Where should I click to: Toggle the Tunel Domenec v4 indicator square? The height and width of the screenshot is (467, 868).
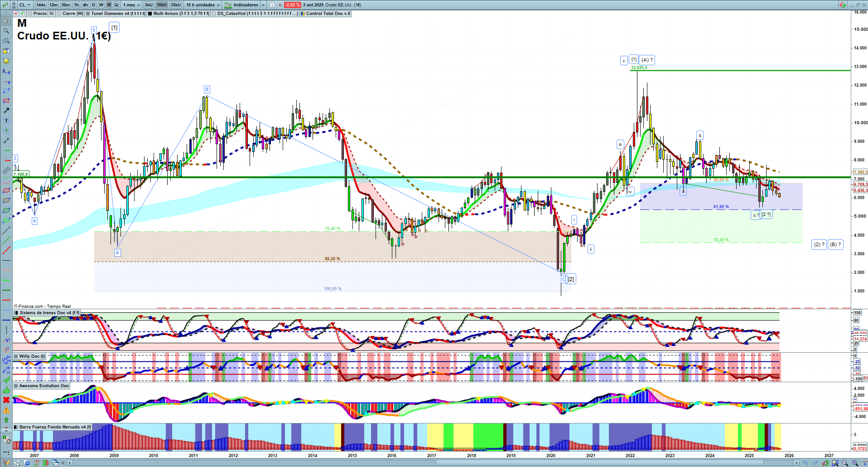coord(88,14)
